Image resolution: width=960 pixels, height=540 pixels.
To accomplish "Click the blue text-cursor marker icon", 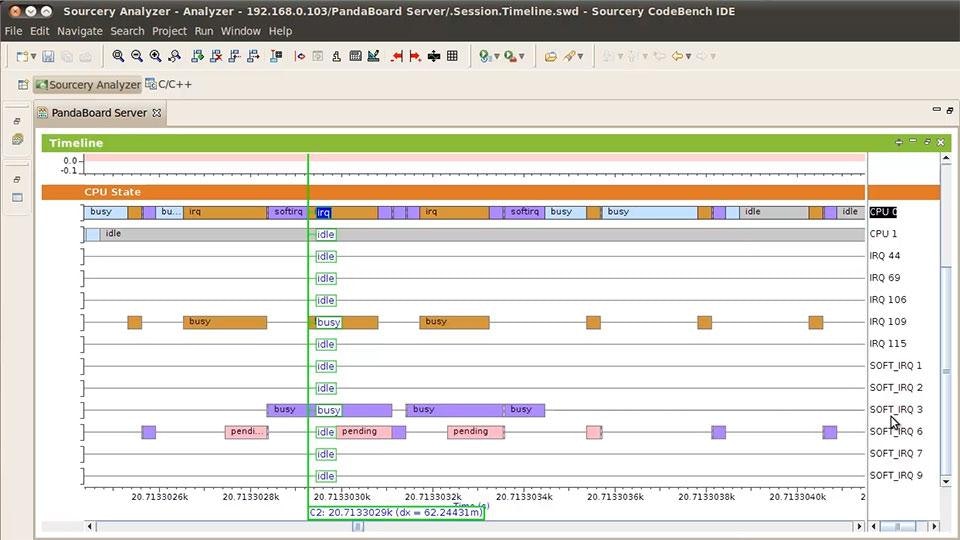I will (x=276, y=56).
